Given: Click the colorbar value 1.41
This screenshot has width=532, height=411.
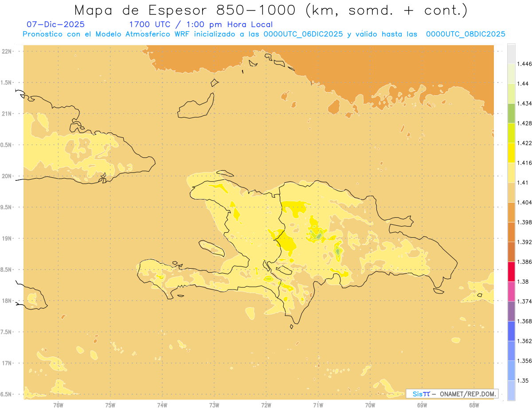Looking at the screenshot, I should tap(523, 183).
